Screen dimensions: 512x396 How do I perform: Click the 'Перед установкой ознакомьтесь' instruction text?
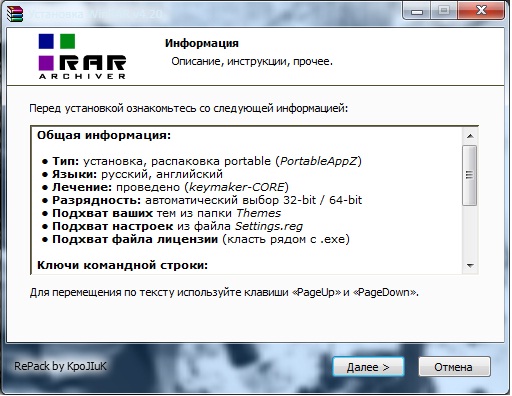point(189,109)
